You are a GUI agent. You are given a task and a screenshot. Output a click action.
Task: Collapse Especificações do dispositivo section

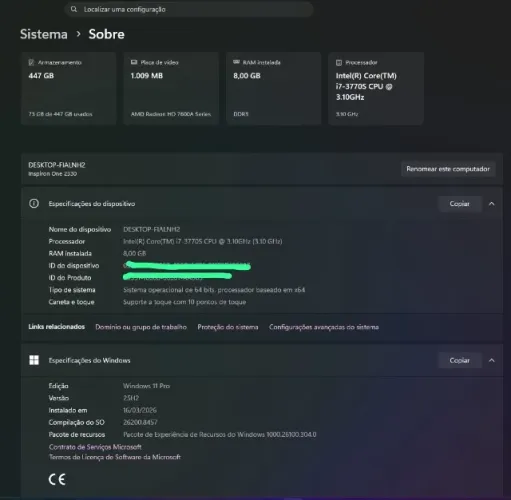[x=492, y=204]
